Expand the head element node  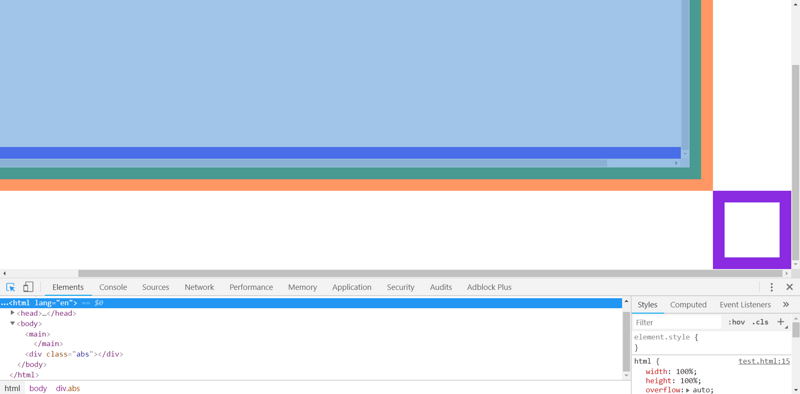click(x=13, y=313)
